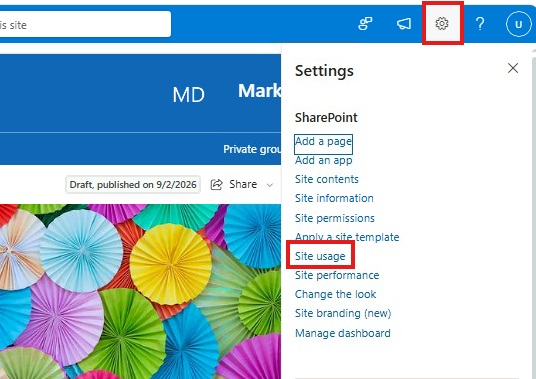Open the Site performance link
The image size is (536, 379).
pyautogui.click(x=337, y=275)
